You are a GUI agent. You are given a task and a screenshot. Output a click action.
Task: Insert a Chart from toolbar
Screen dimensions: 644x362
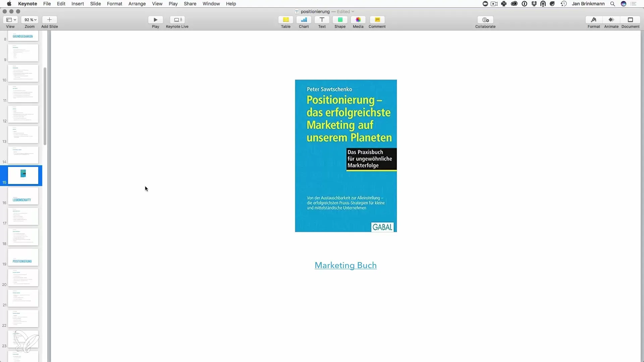[304, 20]
